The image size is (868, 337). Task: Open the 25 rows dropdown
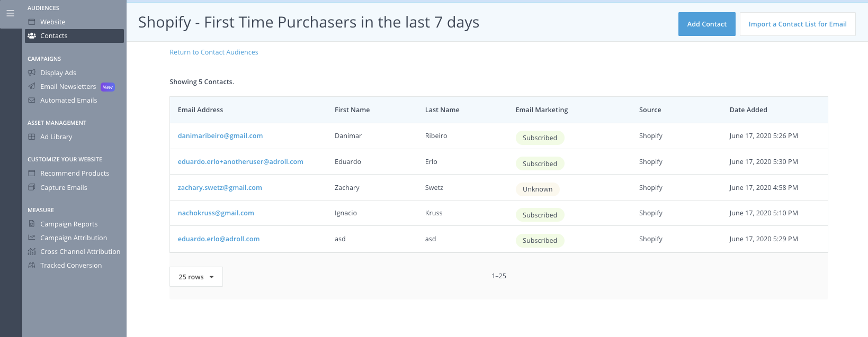click(x=196, y=277)
